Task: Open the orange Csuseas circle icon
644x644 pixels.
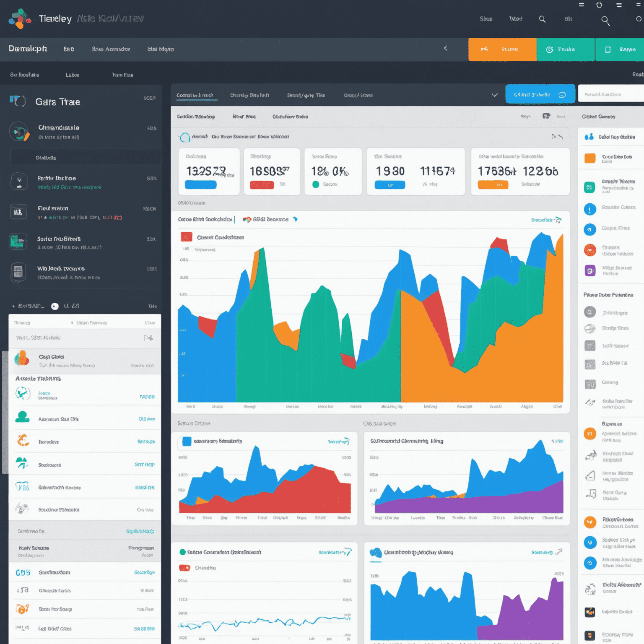Action: tap(590, 250)
